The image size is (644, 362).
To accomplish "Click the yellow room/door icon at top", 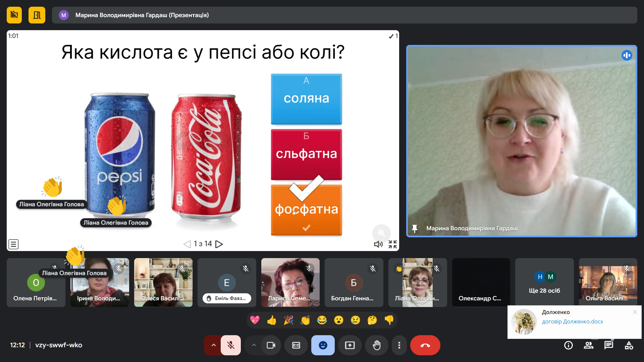I will coord(37,15).
